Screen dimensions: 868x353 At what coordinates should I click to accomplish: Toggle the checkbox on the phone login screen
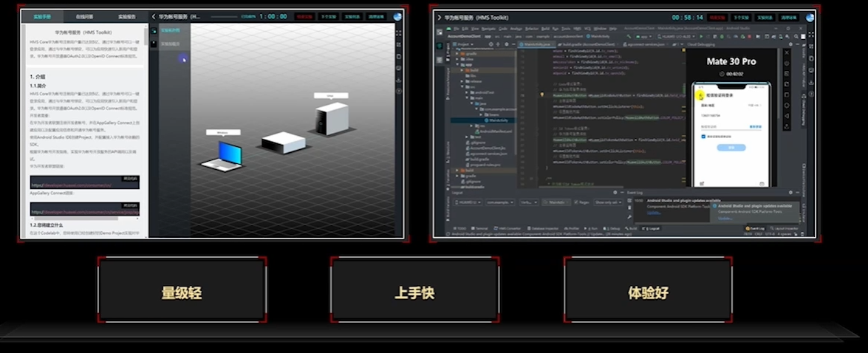703,136
